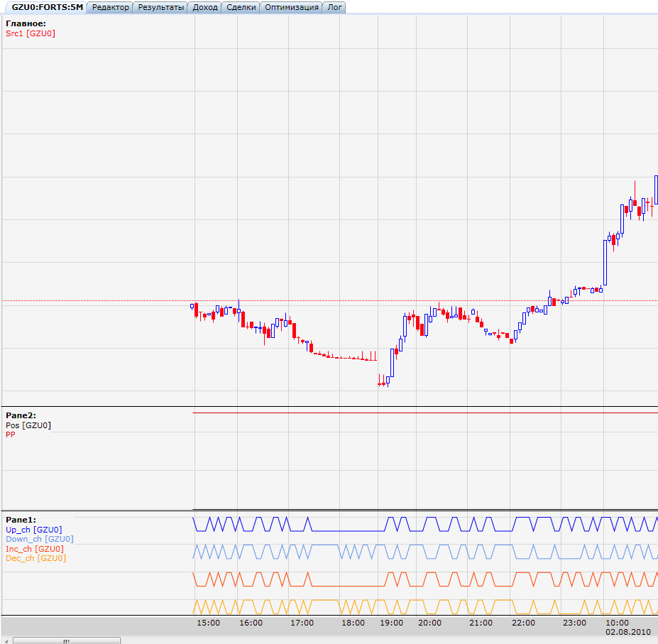Click the 02.08.2010 date on time axis
This screenshot has height=644, width=658.
click(x=628, y=631)
